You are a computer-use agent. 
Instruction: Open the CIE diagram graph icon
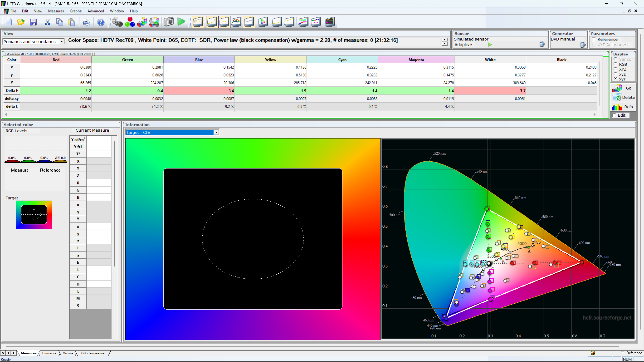tap(262, 22)
